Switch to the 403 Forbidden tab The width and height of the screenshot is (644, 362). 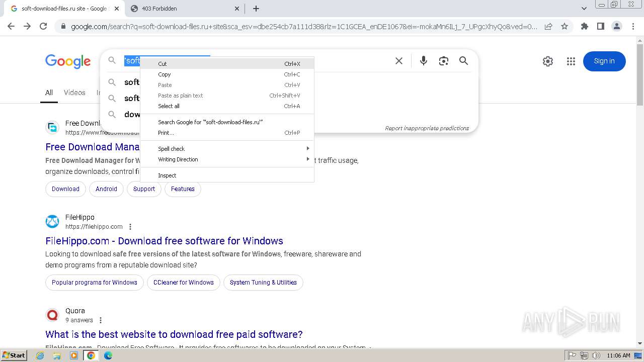[x=184, y=9]
